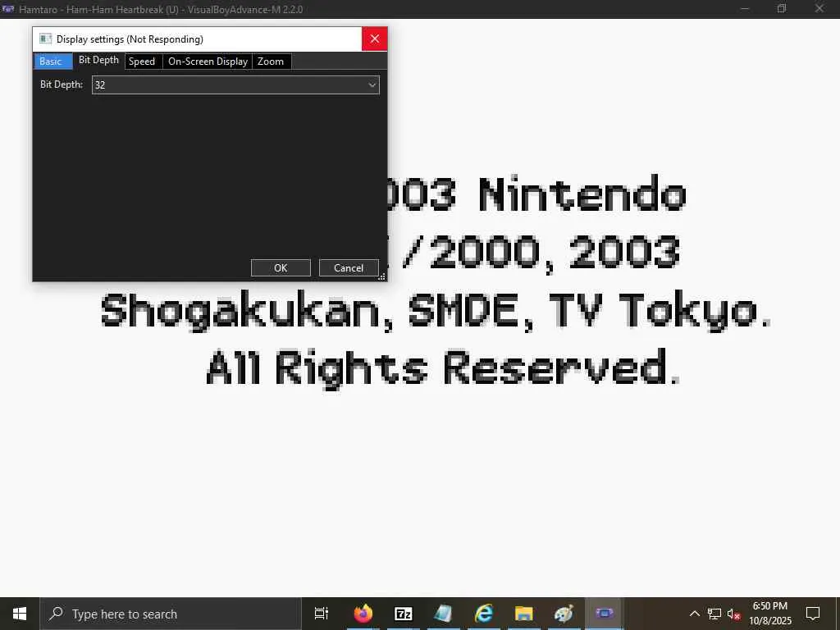
Task: Click the VisualBoyAdvance-M title bar icon
Action: [x=8, y=9]
